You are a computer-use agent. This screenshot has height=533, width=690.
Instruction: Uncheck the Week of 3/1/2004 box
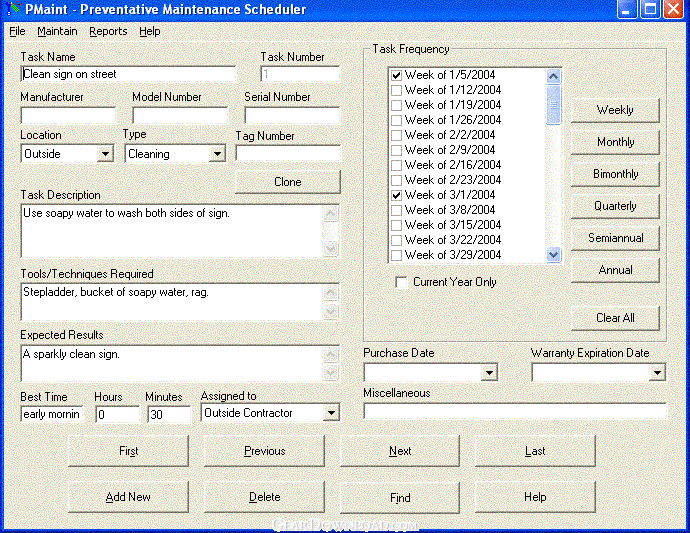click(x=396, y=195)
